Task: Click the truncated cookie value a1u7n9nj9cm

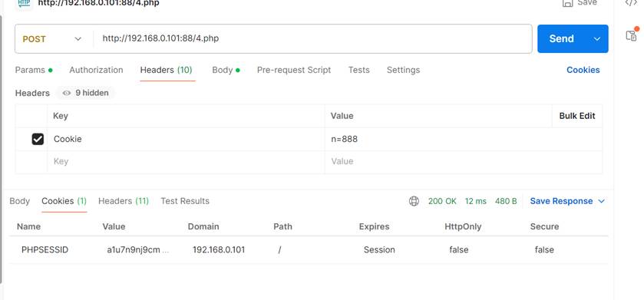Action: tap(137, 250)
